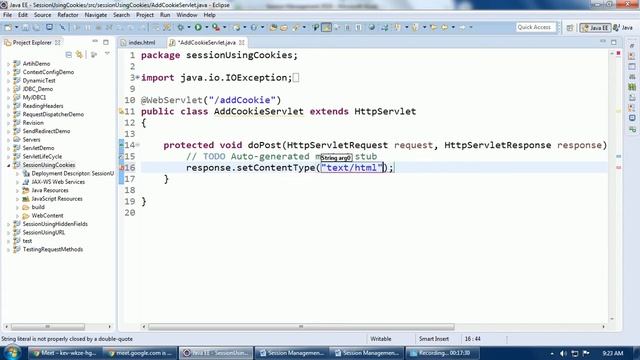Select the ServletLifeCycle project

(42, 157)
